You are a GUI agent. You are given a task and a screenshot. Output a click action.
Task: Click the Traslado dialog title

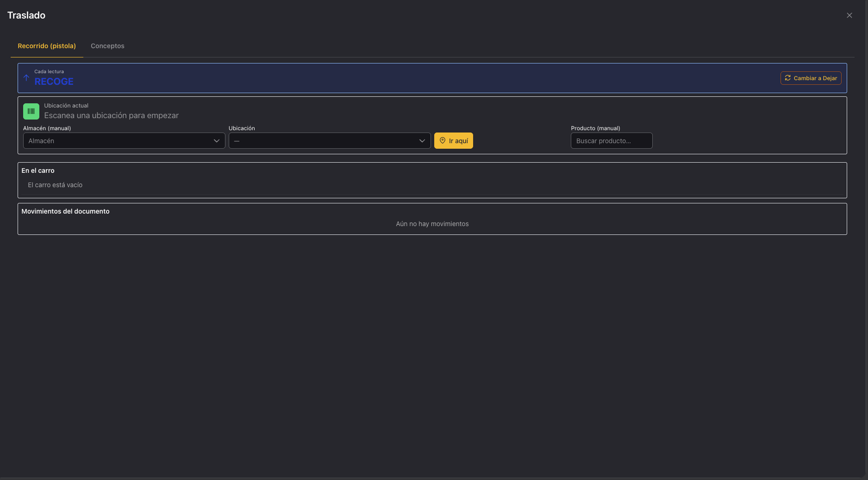click(26, 15)
